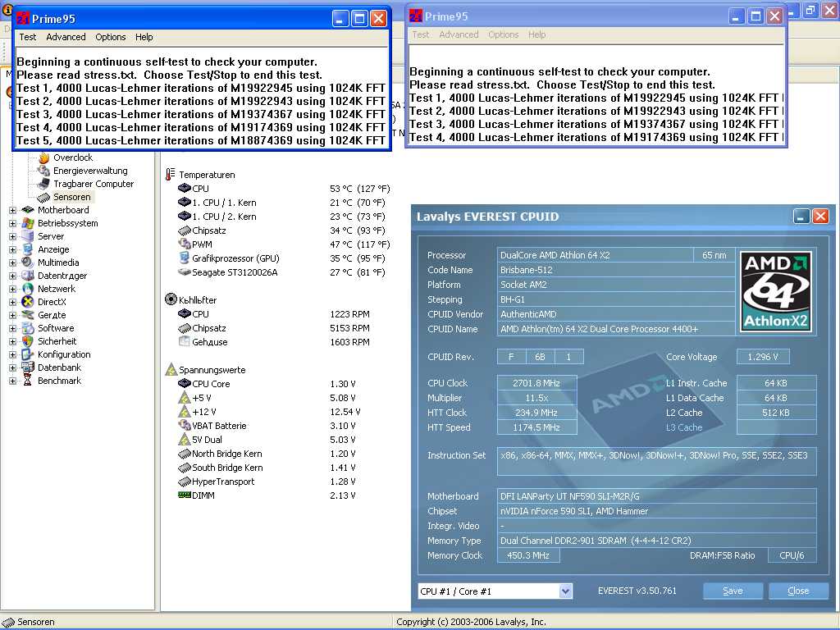The image size is (840, 630).
Task: Click the Motherboard DFI LANParty field
Action: [x=657, y=496]
